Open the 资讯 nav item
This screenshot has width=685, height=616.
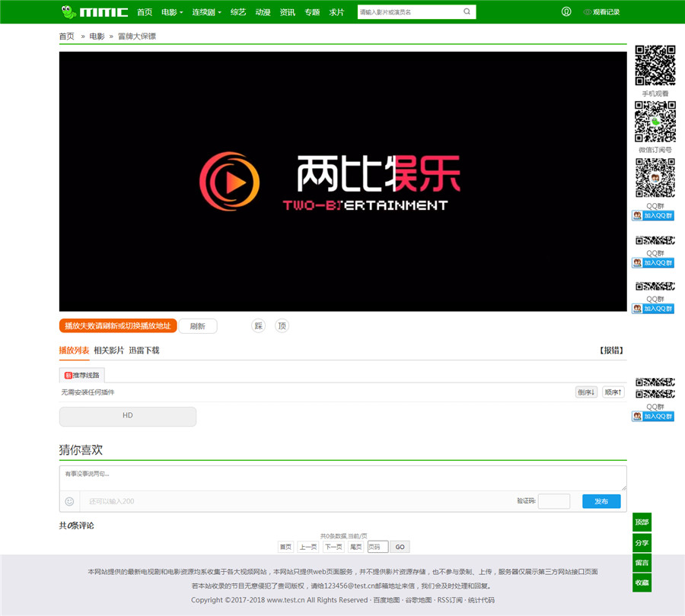(288, 12)
